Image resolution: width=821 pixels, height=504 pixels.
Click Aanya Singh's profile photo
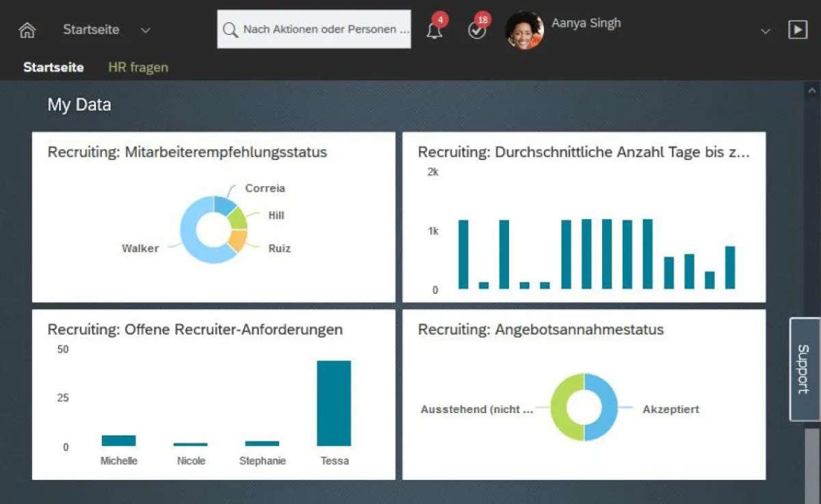pos(525,30)
